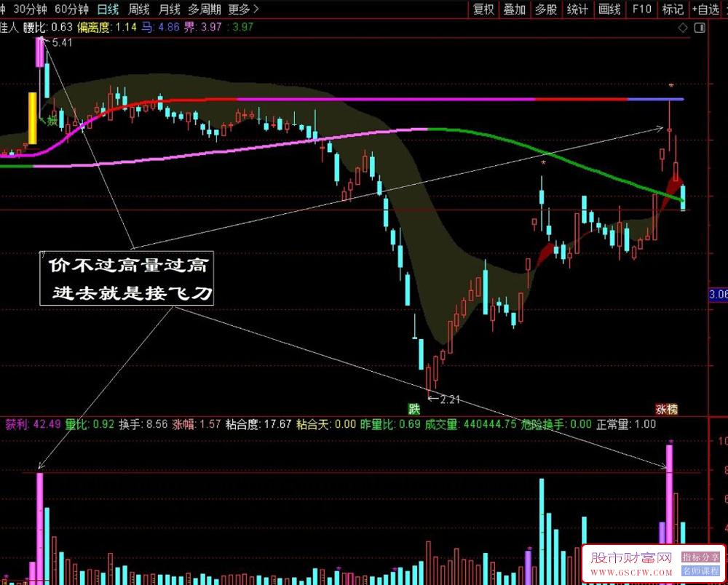Click the 昨量比: 0.69 value
Image resolution: width=728 pixels, height=585 pixels.
click(390, 424)
